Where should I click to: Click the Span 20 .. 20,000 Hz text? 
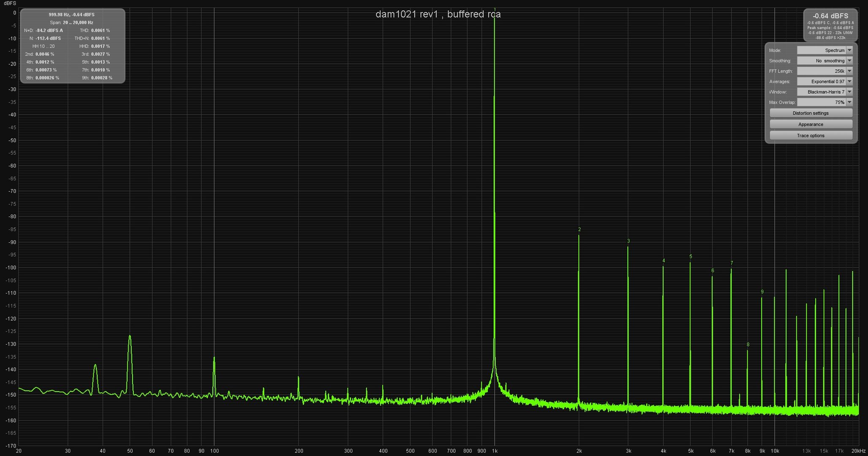[71, 22]
